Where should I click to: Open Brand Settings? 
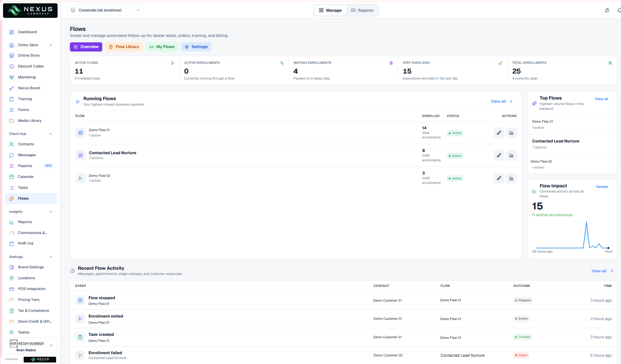click(31, 267)
